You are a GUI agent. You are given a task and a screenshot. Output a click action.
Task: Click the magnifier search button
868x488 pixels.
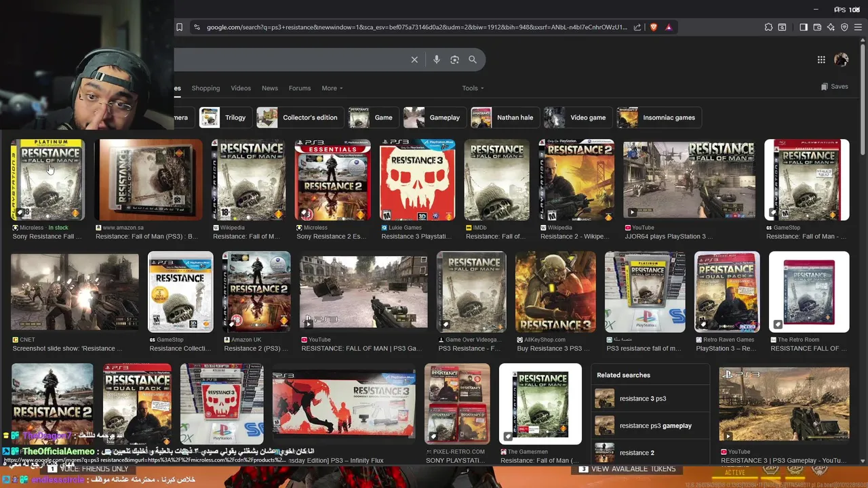click(x=473, y=60)
